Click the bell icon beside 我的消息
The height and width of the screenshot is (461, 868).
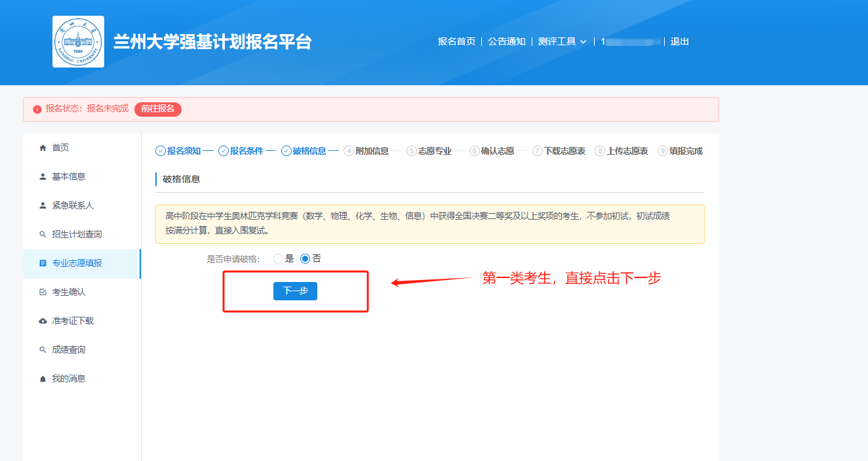click(43, 378)
